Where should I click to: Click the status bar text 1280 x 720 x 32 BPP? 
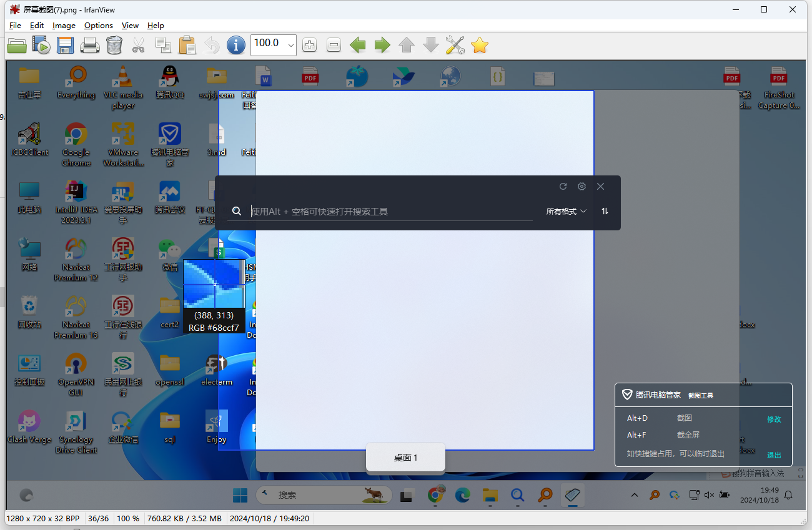click(43, 518)
